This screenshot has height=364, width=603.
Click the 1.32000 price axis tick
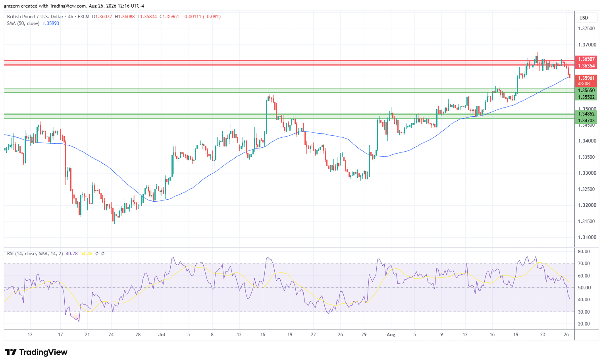pos(586,205)
